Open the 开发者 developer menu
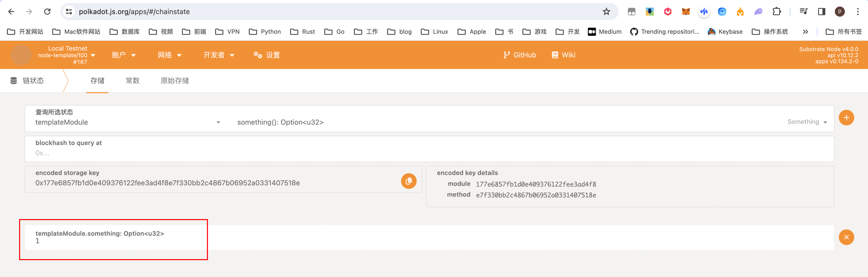The height and width of the screenshot is (277, 868). [219, 55]
